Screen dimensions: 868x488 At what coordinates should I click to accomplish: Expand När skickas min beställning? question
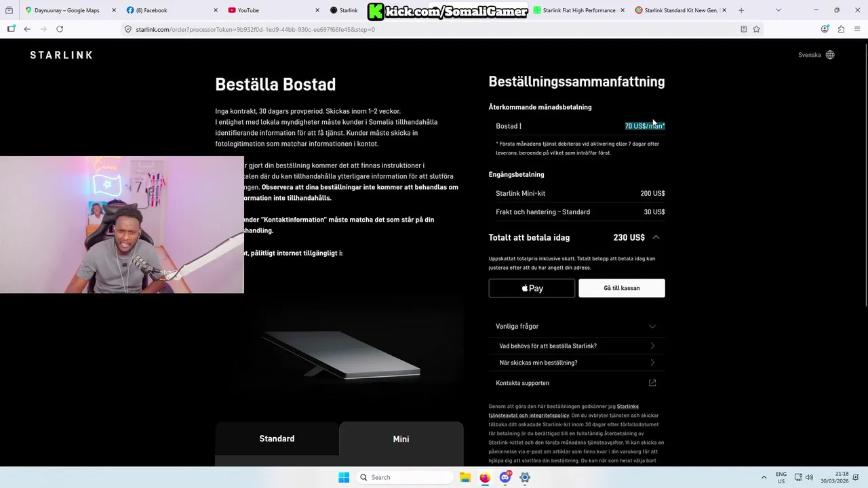coord(576,363)
